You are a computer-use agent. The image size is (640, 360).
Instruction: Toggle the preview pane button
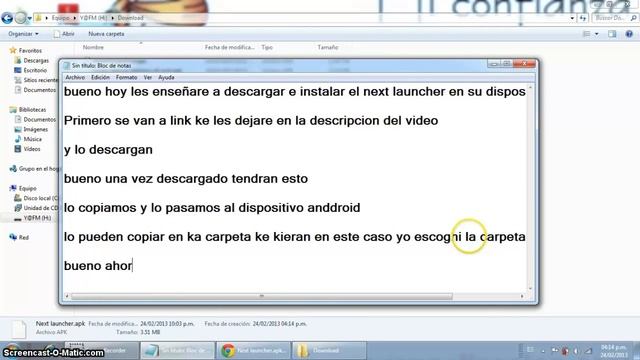coord(612,34)
